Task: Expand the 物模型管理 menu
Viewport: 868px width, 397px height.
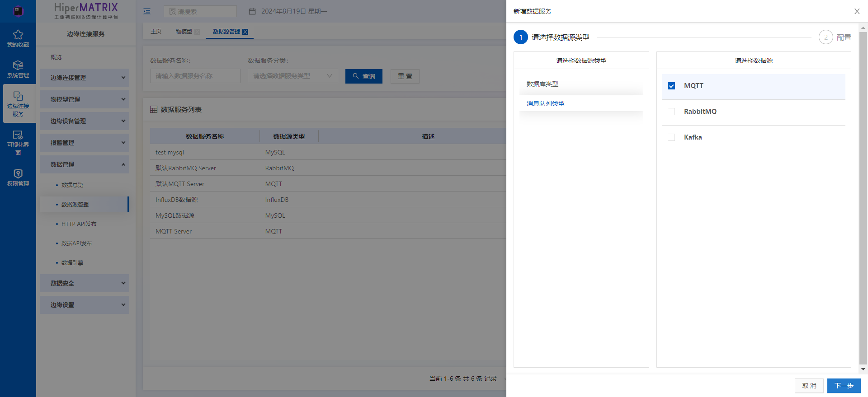Action: click(x=85, y=99)
